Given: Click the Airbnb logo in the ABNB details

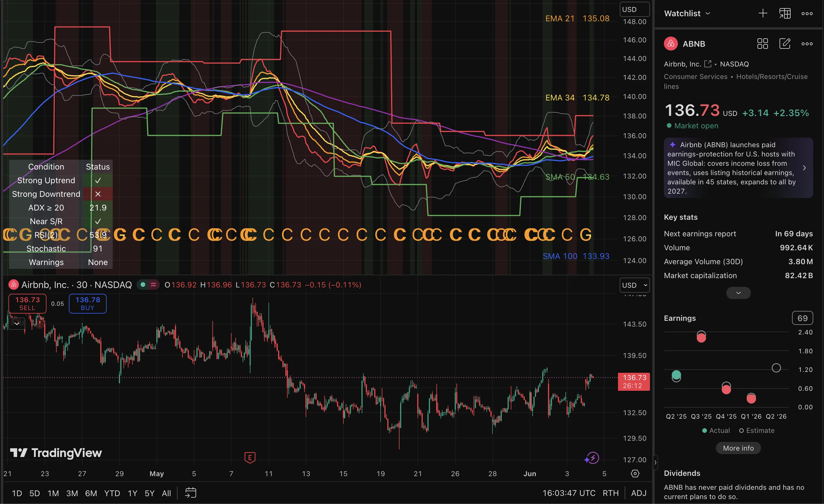Looking at the screenshot, I should click(671, 44).
